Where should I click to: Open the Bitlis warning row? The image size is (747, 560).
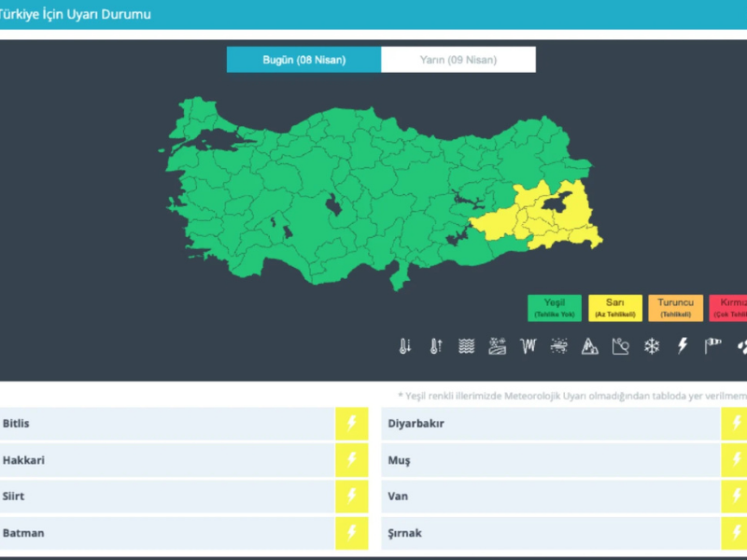point(168,424)
